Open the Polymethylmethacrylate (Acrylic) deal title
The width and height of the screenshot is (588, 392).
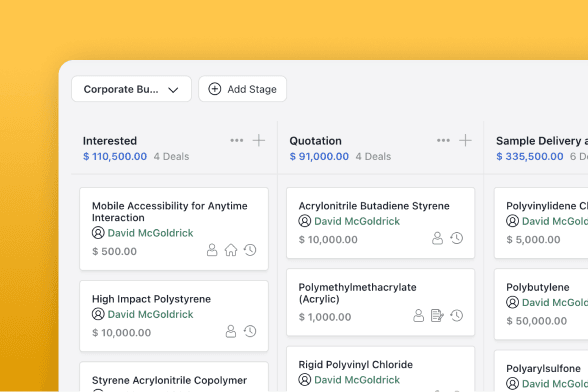pos(357,293)
